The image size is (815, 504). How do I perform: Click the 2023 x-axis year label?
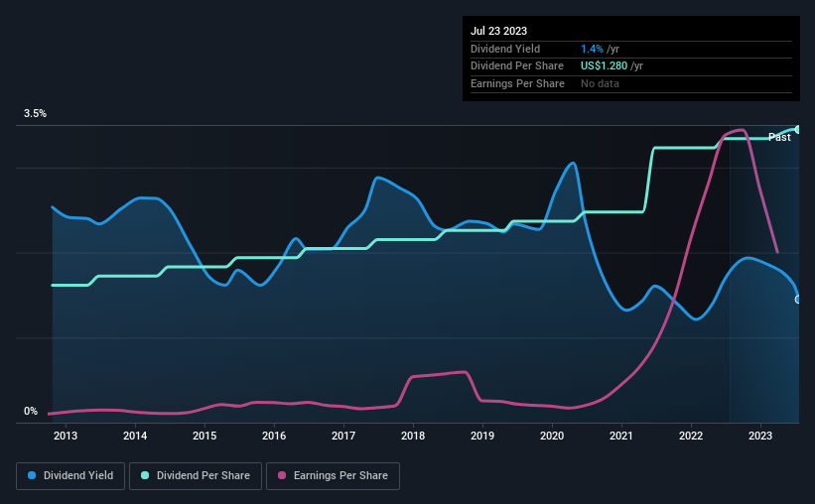[x=760, y=436]
